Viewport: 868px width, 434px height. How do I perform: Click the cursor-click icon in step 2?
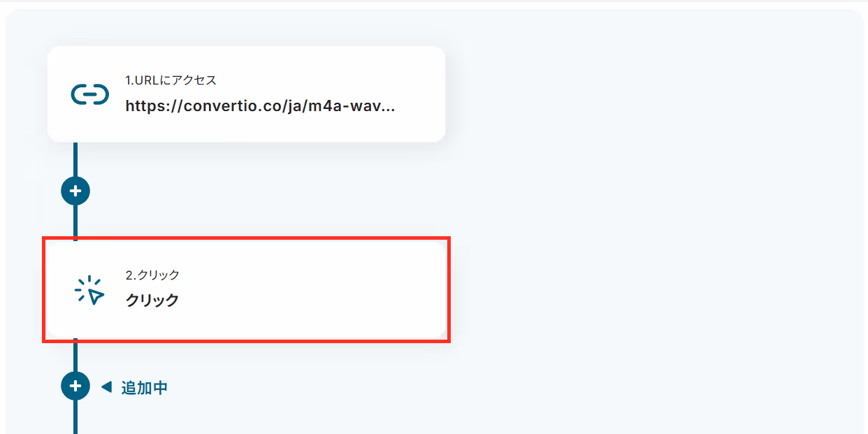[x=89, y=289]
